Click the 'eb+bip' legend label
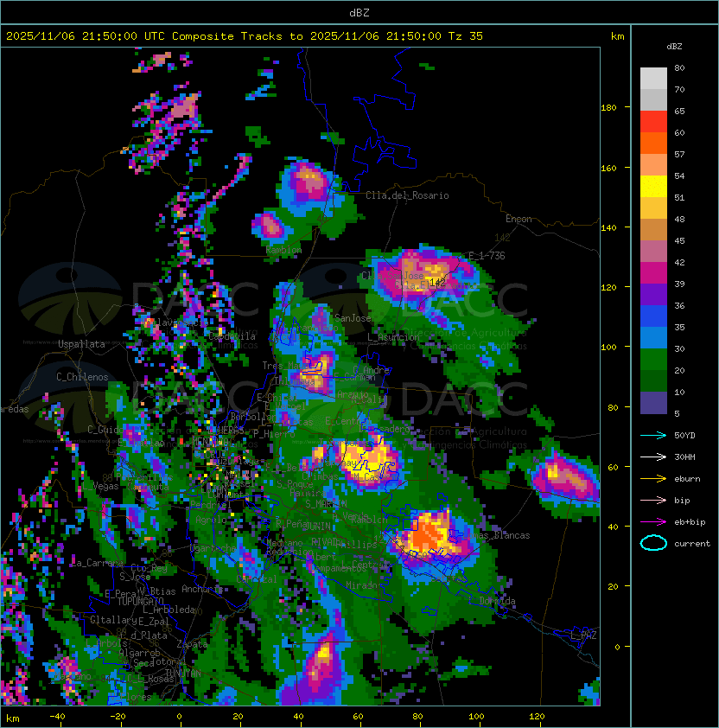 tap(690, 522)
